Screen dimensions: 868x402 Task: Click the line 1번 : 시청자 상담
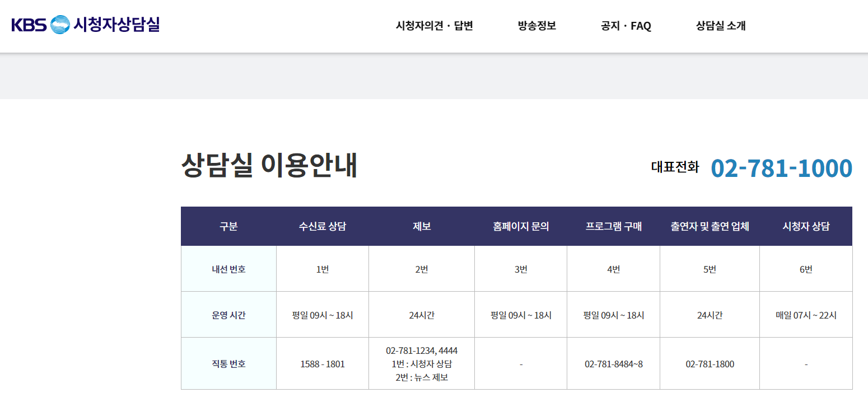coord(422,364)
